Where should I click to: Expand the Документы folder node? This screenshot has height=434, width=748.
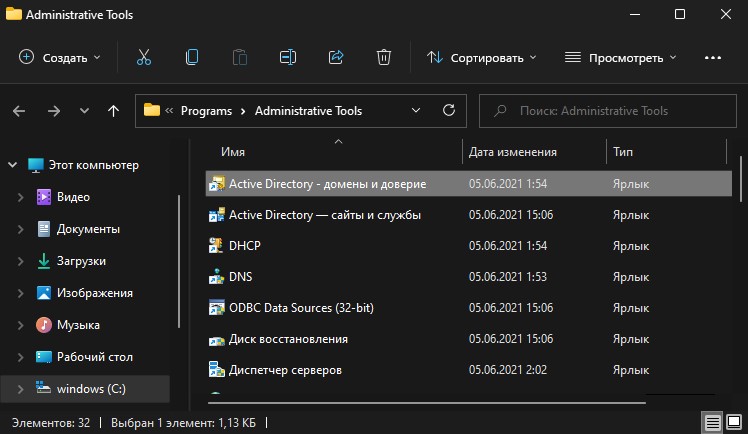[21, 229]
